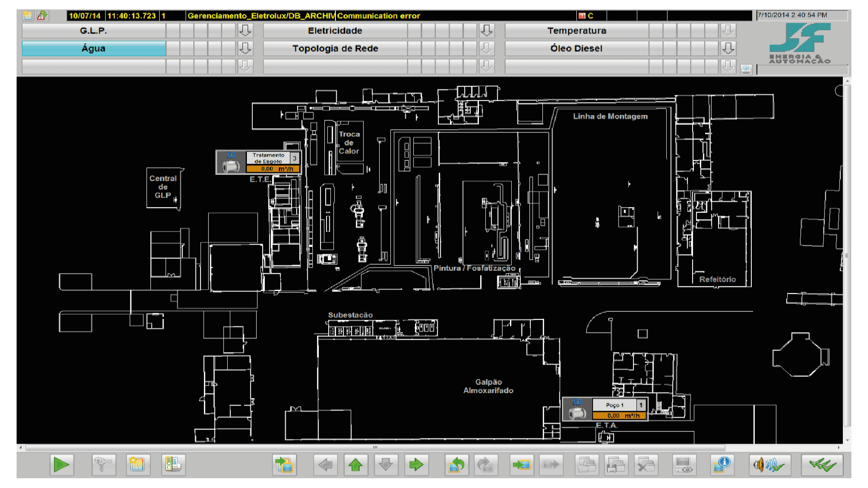The image size is (868, 488).
Task: Open the key login icon
Action: tap(103, 465)
